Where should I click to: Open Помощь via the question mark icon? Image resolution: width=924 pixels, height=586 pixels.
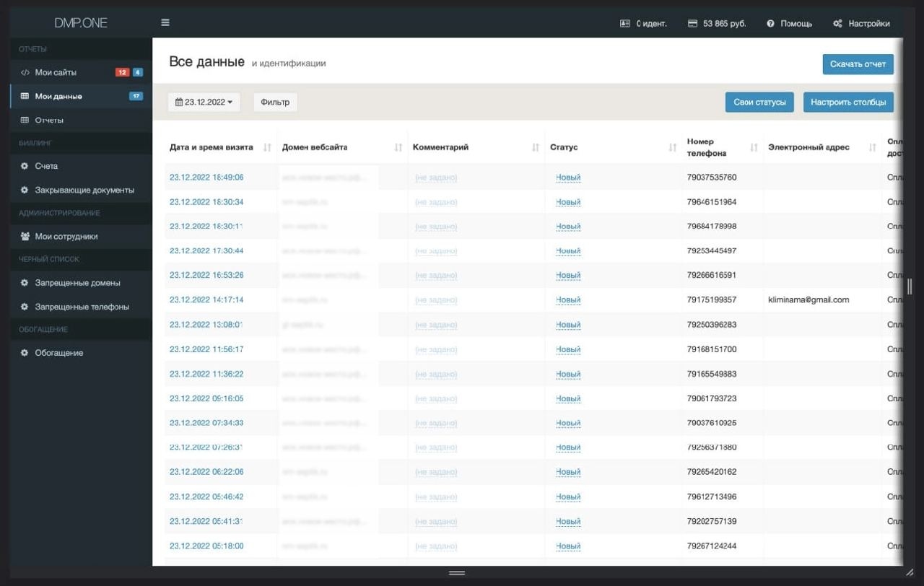(771, 24)
